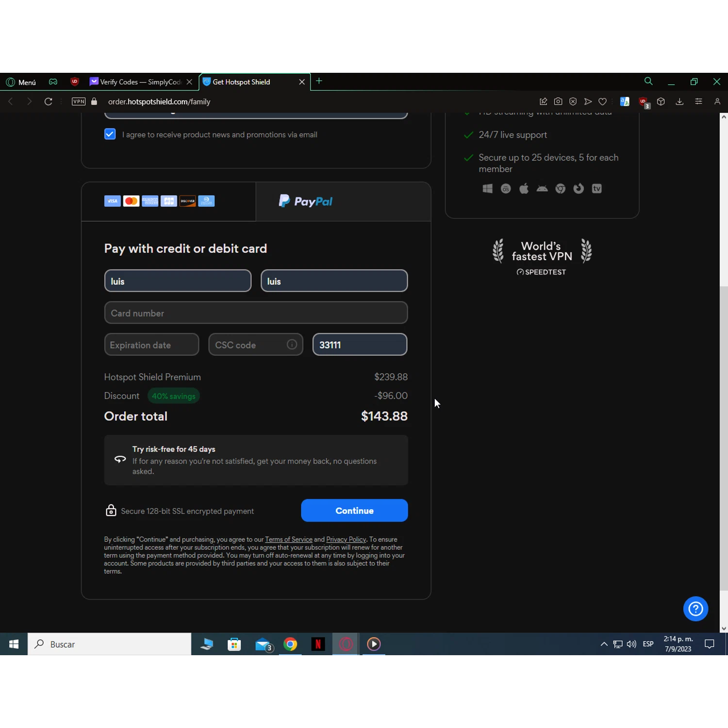Open the volume speaker tray icon
728x728 pixels.
pyautogui.click(x=631, y=644)
